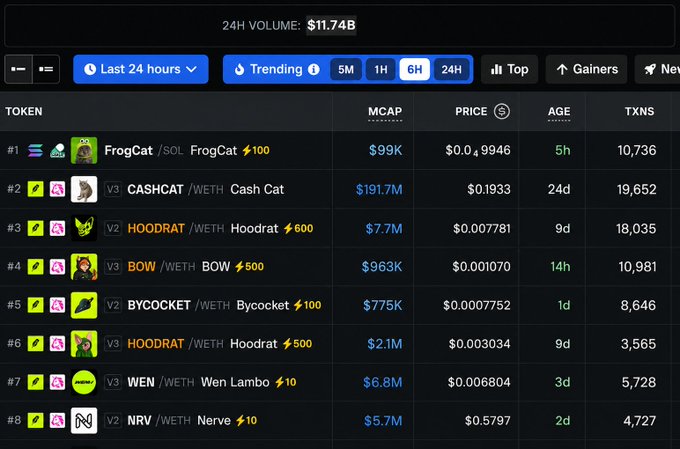Open the Top tokens filter

(510, 69)
